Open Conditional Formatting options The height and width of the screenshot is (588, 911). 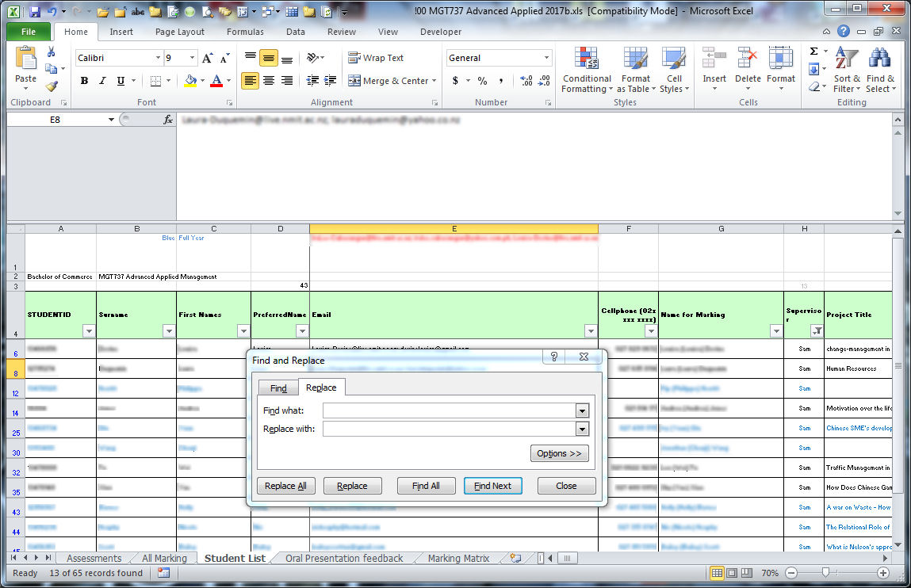tap(587, 70)
